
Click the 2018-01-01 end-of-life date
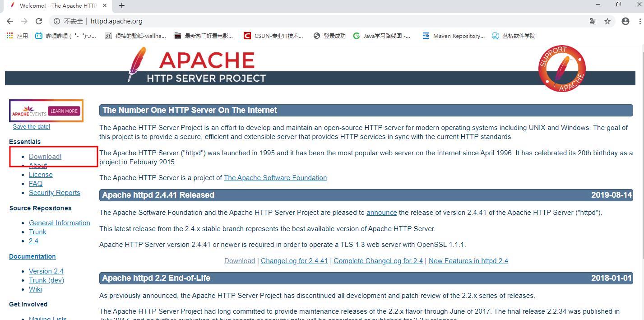[x=612, y=278]
